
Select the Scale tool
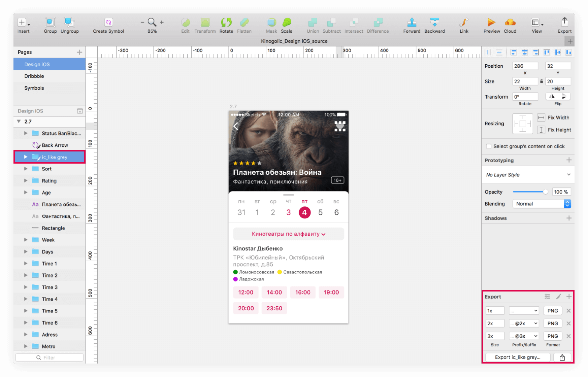click(x=287, y=23)
